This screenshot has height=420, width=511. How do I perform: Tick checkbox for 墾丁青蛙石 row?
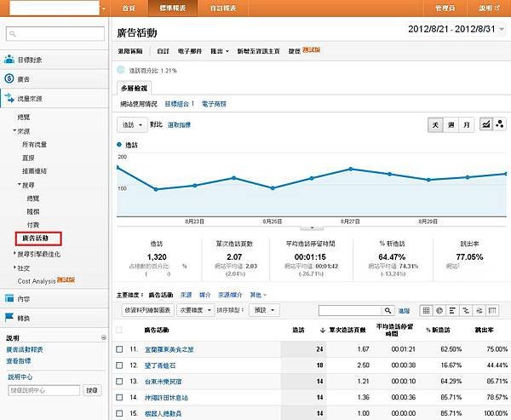point(119,365)
